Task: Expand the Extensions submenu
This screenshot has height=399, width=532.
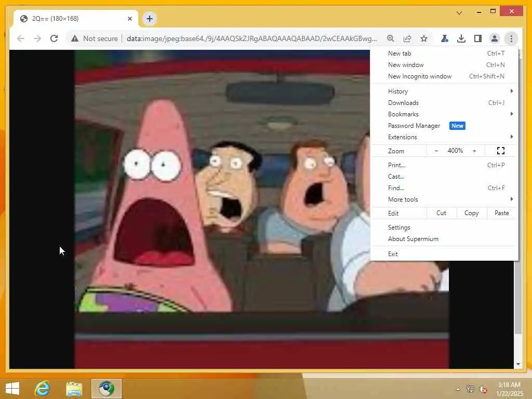Action: (x=445, y=137)
